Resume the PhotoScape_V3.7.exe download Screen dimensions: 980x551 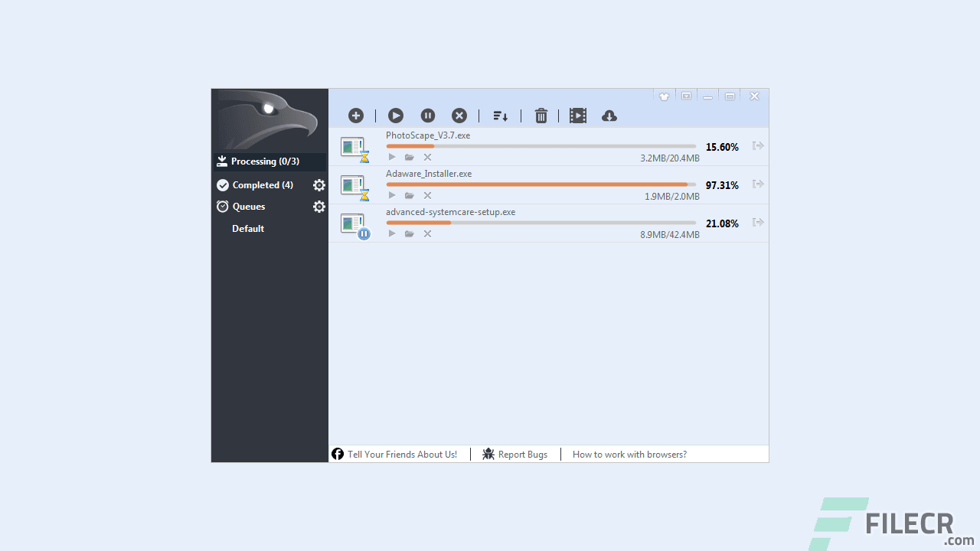click(x=391, y=157)
